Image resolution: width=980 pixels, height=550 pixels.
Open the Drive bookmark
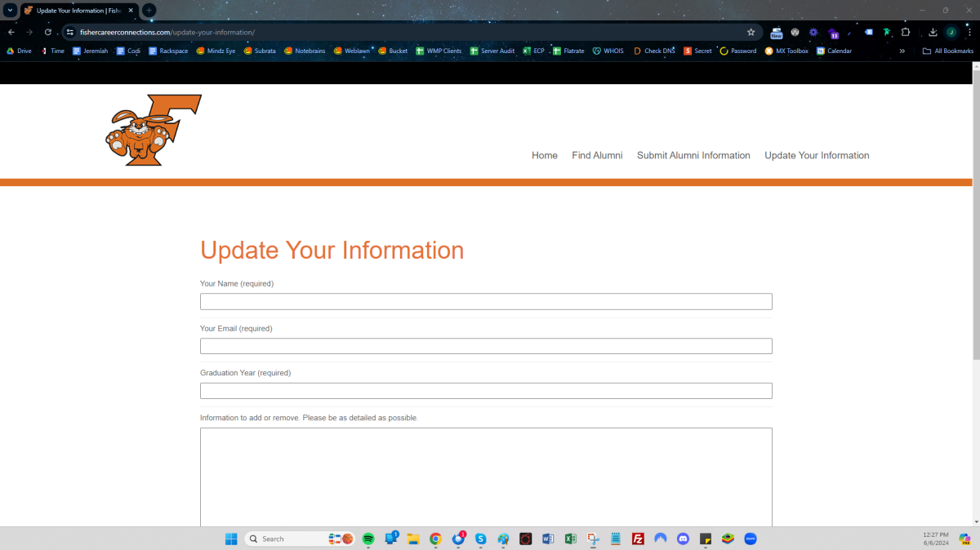coord(19,51)
